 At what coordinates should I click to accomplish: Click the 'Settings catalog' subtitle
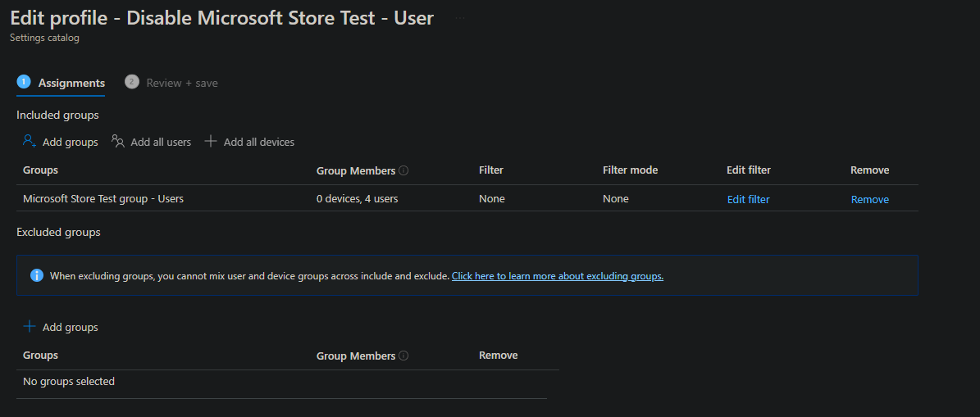click(x=44, y=38)
